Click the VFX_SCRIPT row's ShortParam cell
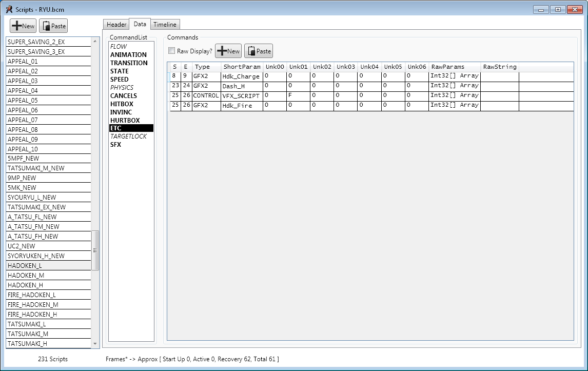 click(x=241, y=96)
